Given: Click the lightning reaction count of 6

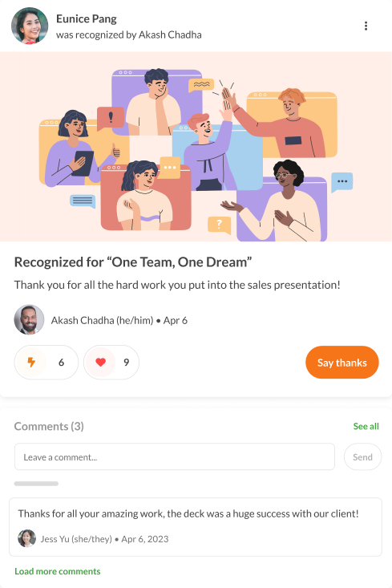Looking at the screenshot, I should pyautogui.click(x=61, y=363).
